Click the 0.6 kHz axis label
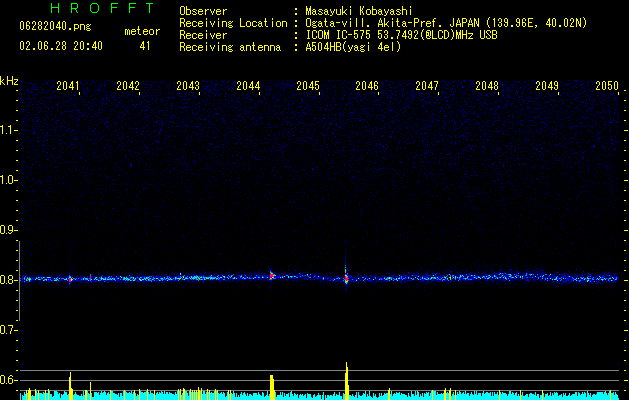 click(x=8, y=380)
